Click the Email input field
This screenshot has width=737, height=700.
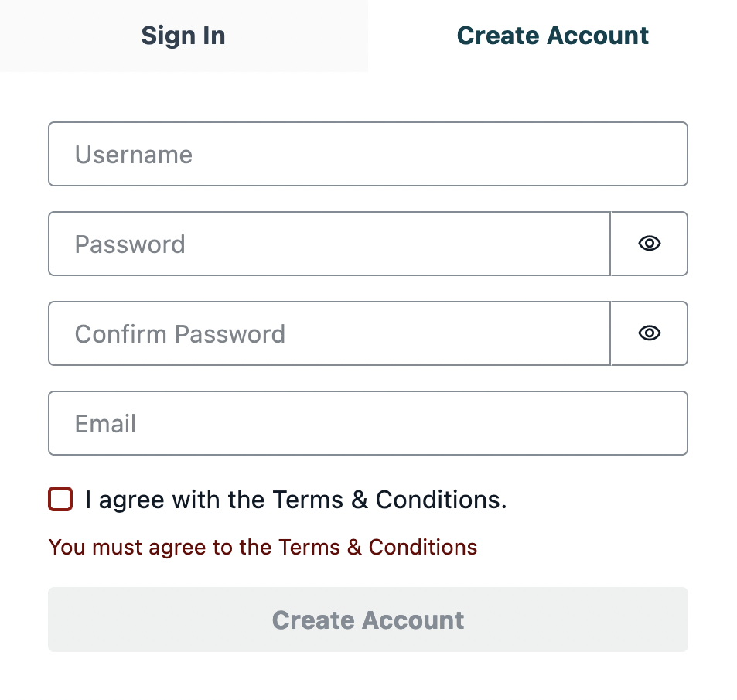pyautogui.click(x=368, y=423)
